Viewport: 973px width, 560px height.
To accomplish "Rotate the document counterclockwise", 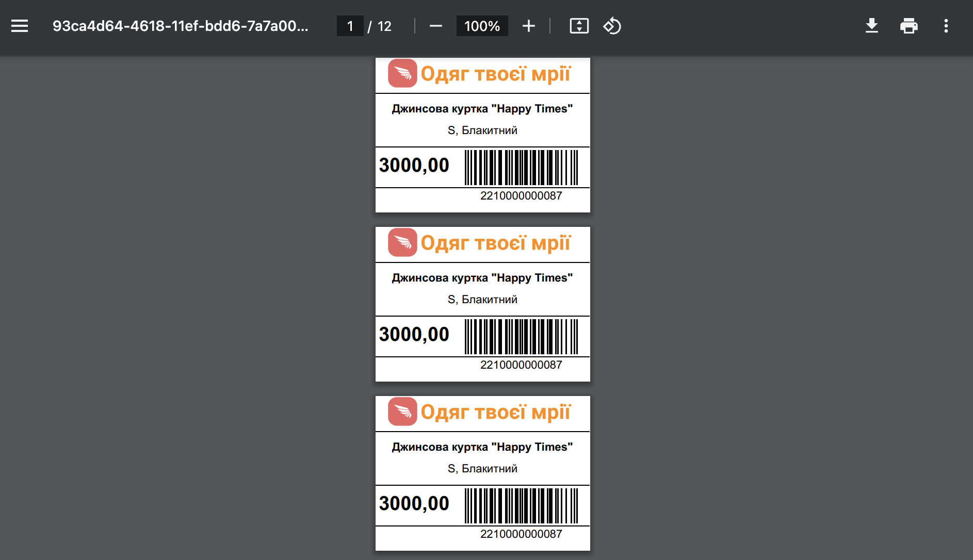I will [x=612, y=26].
